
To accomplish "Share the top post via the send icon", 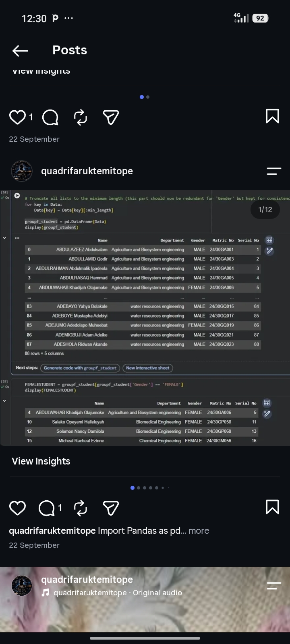I will (111, 117).
